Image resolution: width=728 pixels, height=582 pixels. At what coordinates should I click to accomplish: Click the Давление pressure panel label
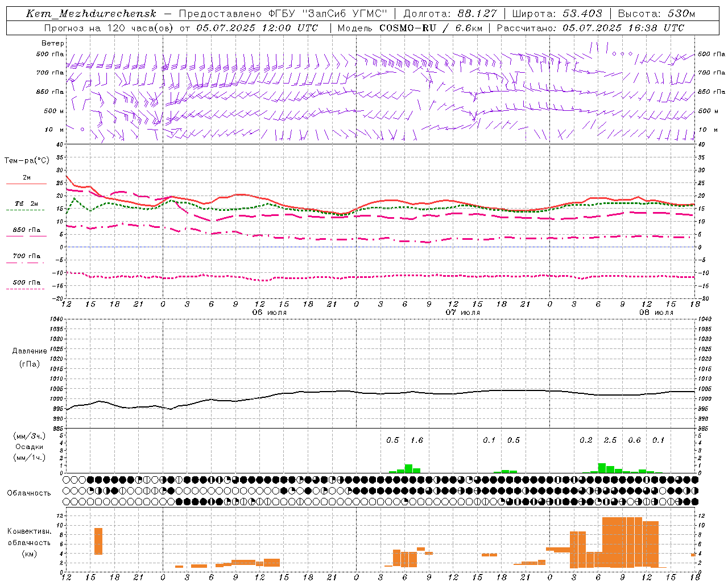[30, 351]
